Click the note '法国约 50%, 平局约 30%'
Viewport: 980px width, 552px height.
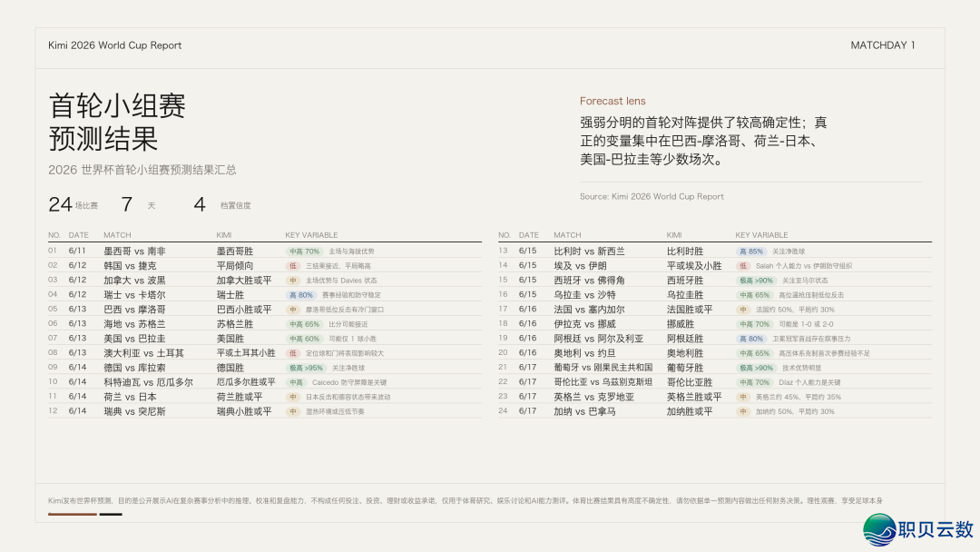point(795,310)
